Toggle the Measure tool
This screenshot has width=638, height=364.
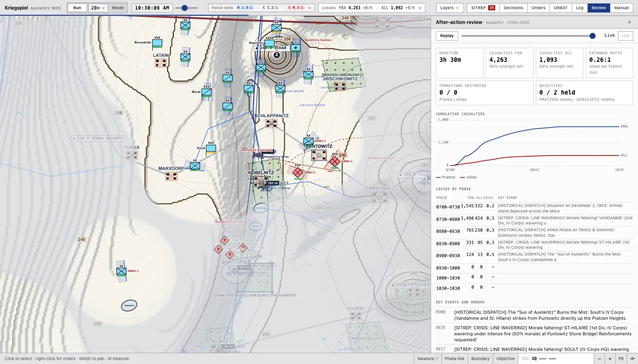(x=427, y=358)
